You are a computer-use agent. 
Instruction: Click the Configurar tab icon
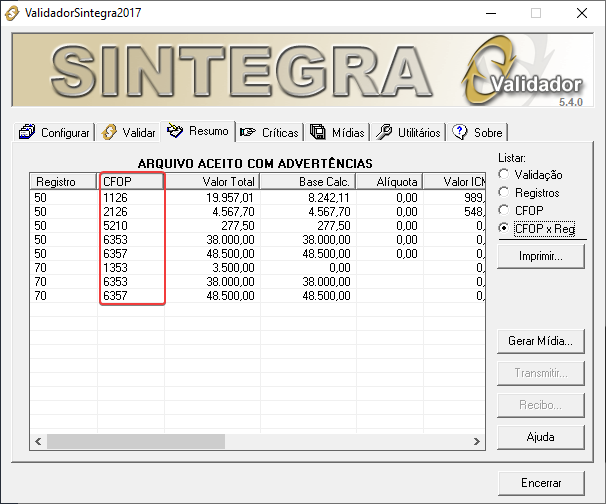pos(27,132)
